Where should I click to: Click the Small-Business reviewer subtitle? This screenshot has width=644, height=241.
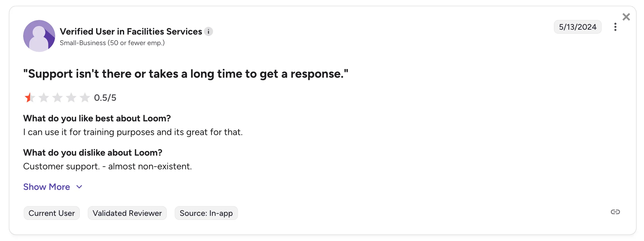tap(112, 43)
